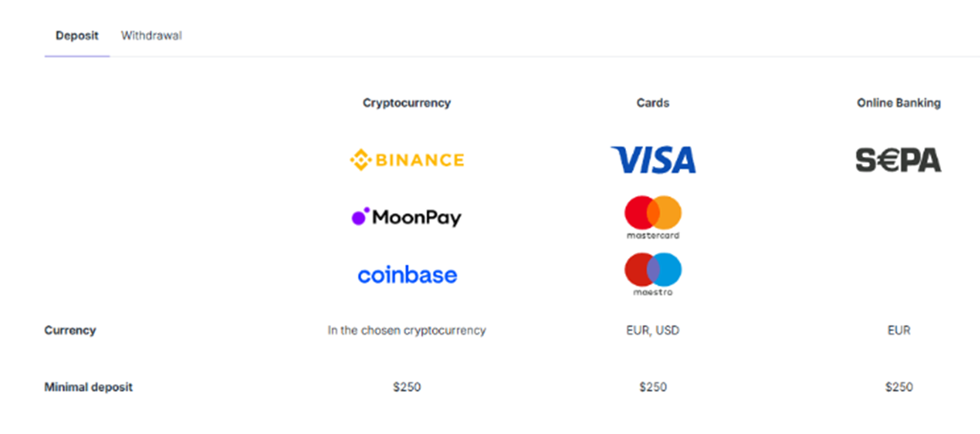Click the $250 deposit under Online Banking

(898, 388)
